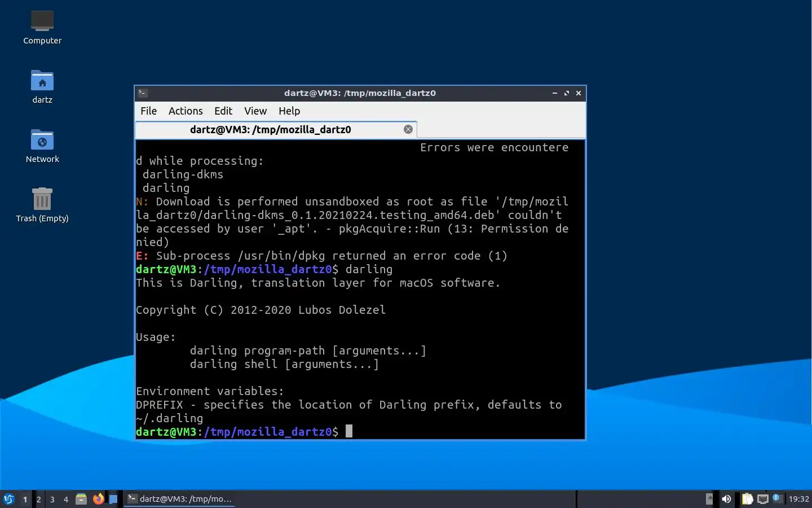Click 'Errors were encountere' text in terminal
The height and width of the screenshot is (508, 812).
(x=494, y=147)
